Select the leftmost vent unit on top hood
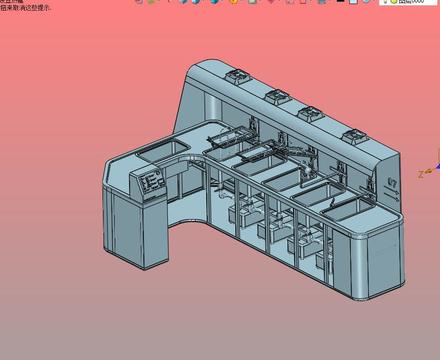 pyautogui.click(x=238, y=77)
